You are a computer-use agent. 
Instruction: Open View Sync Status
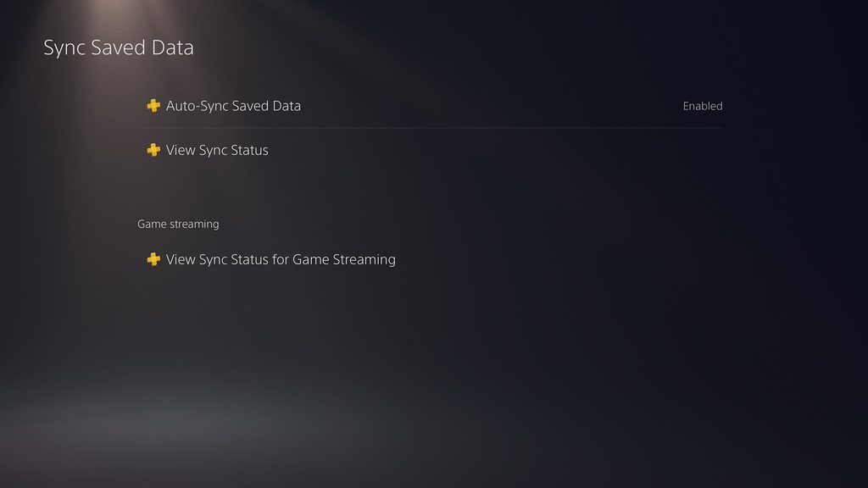(433, 150)
